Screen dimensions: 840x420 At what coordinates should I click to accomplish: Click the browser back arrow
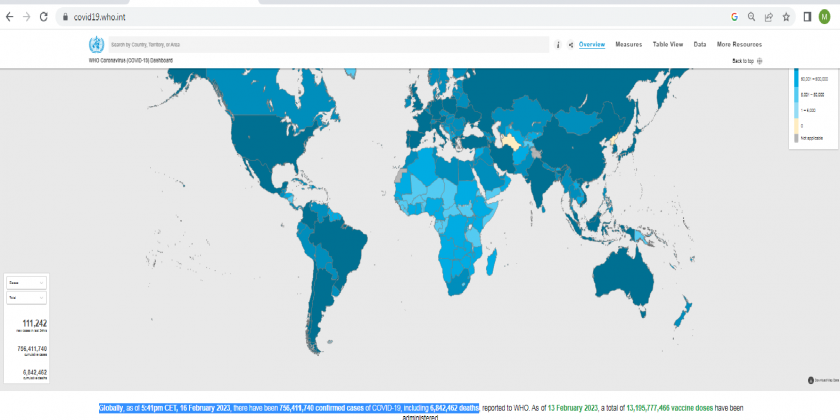click(10, 17)
